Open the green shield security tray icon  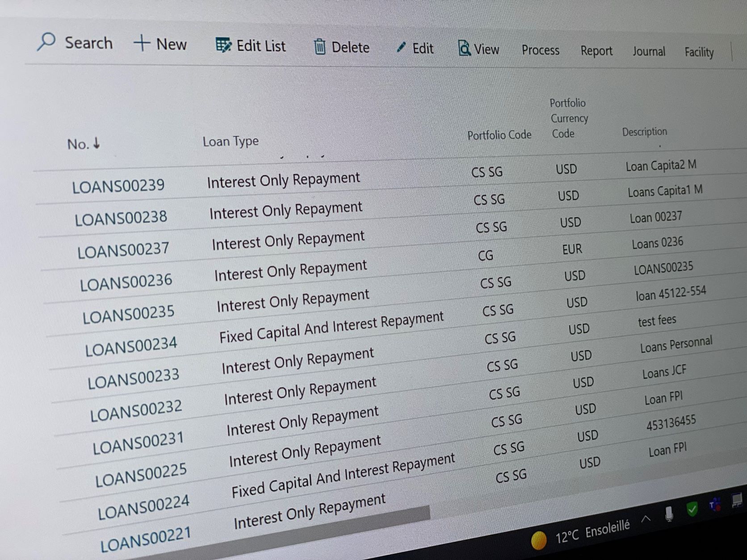click(x=692, y=509)
